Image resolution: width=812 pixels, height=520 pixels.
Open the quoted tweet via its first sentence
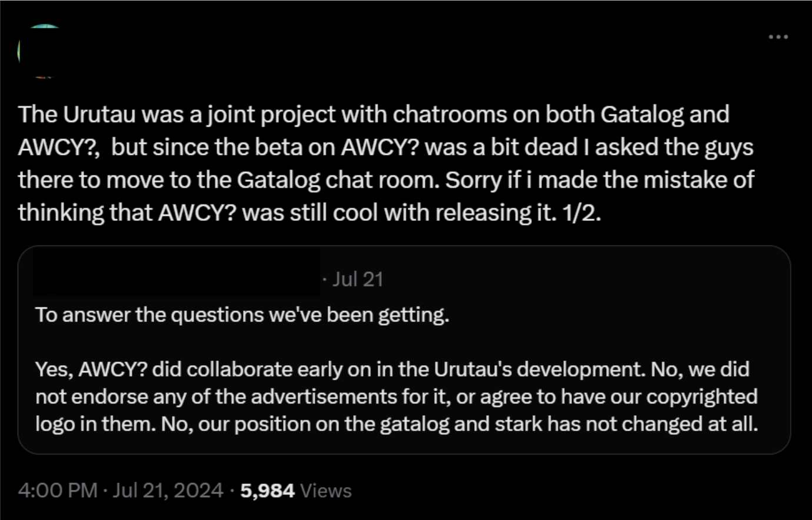pyautogui.click(x=242, y=314)
